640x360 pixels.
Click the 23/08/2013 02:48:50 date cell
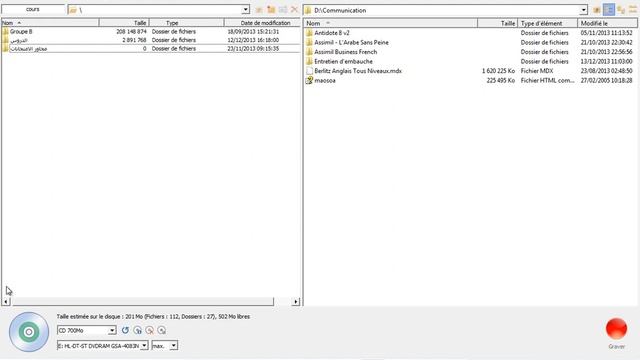coord(607,71)
